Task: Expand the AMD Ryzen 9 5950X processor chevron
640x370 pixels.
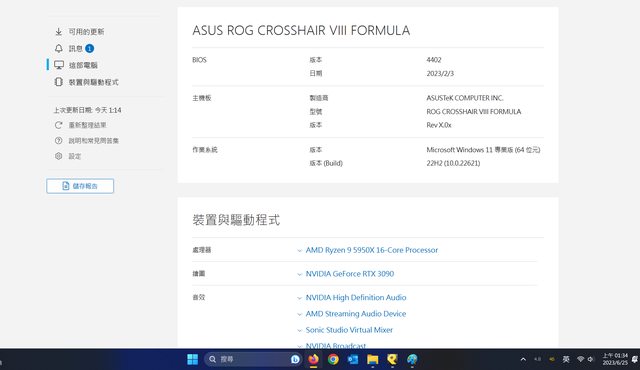Action: click(300, 250)
